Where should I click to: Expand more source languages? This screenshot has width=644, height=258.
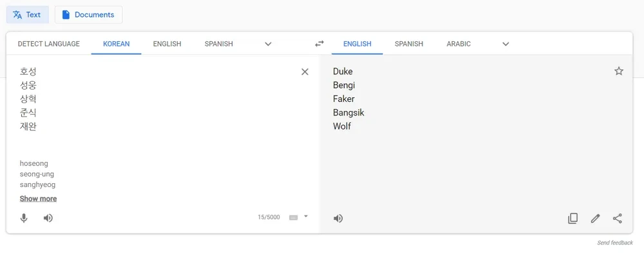268,44
